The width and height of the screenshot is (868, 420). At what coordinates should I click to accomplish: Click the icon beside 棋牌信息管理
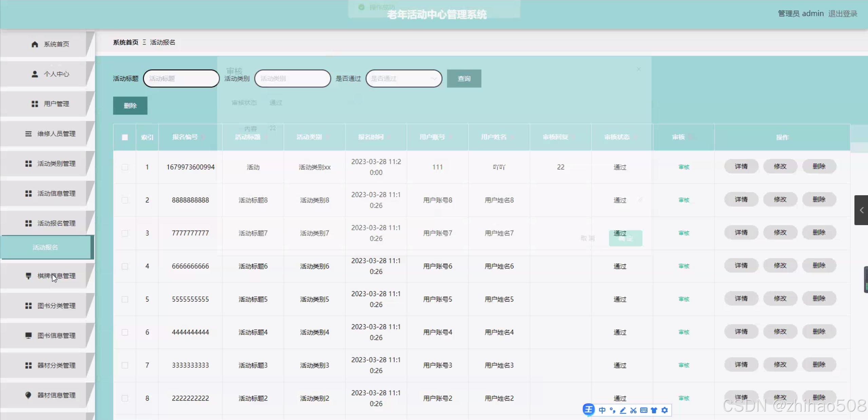point(29,276)
